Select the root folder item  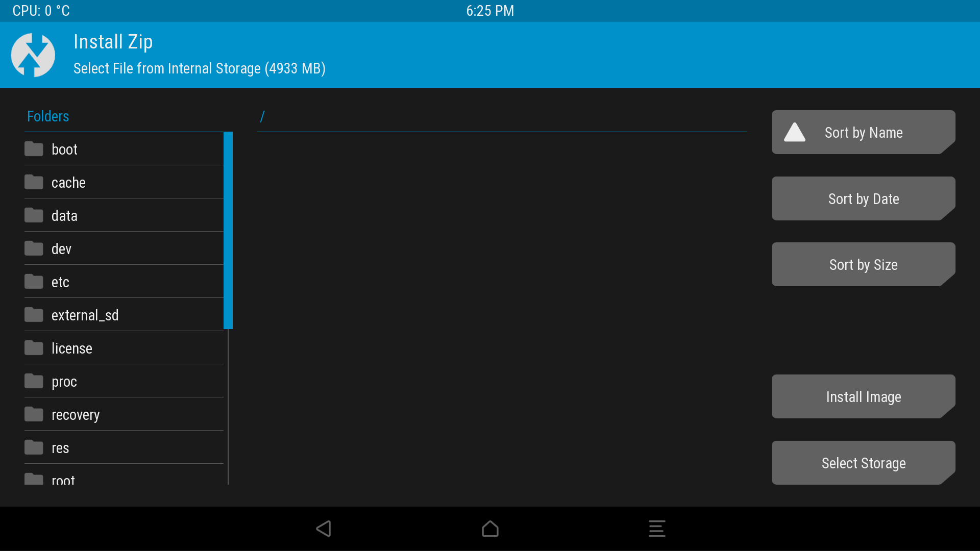(125, 481)
